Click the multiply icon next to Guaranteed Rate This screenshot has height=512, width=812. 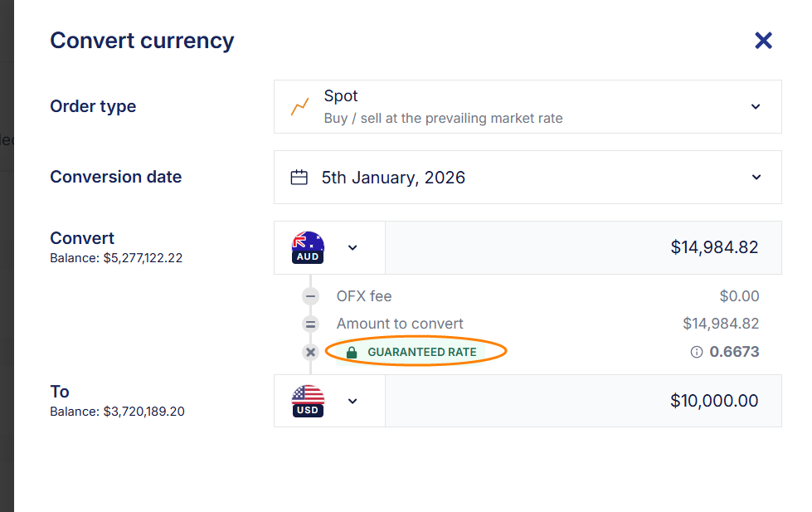(310, 351)
